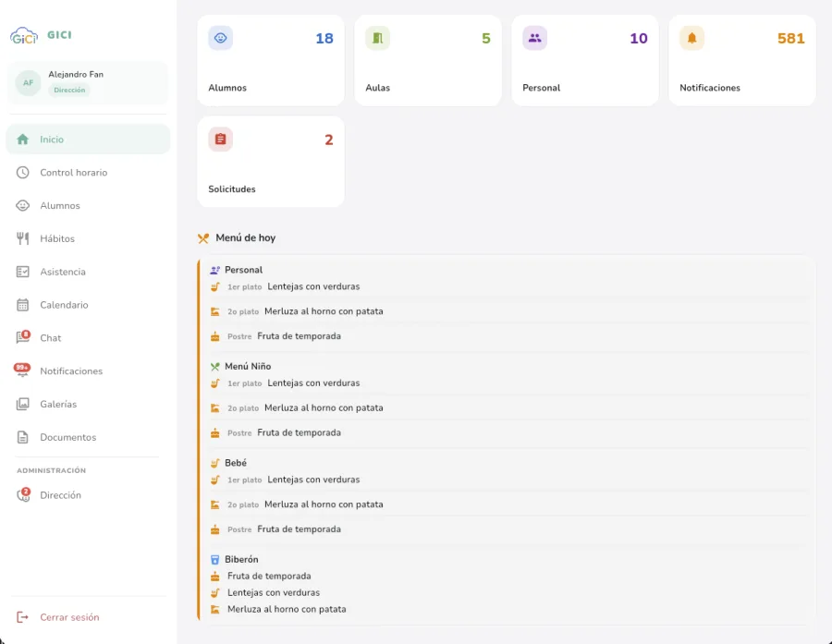
Task: Click Biberón Merluza al horno con patata
Action: pyautogui.click(x=508, y=609)
